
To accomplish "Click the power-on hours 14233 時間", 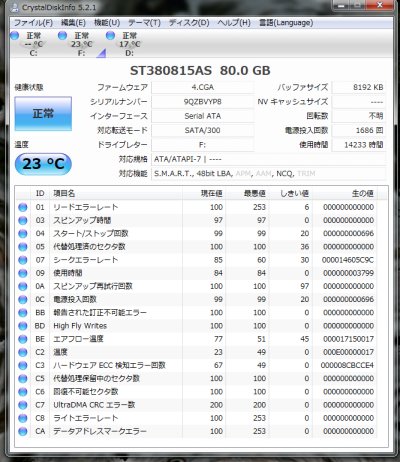I will pyautogui.click(x=359, y=145).
